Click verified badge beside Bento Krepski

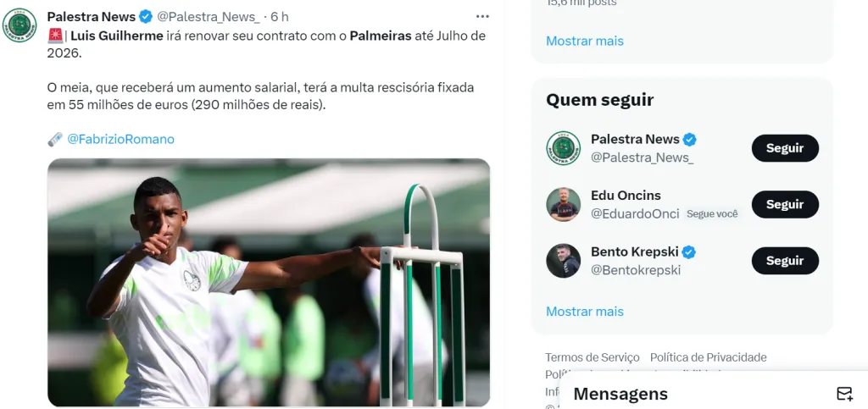[688, 252]
